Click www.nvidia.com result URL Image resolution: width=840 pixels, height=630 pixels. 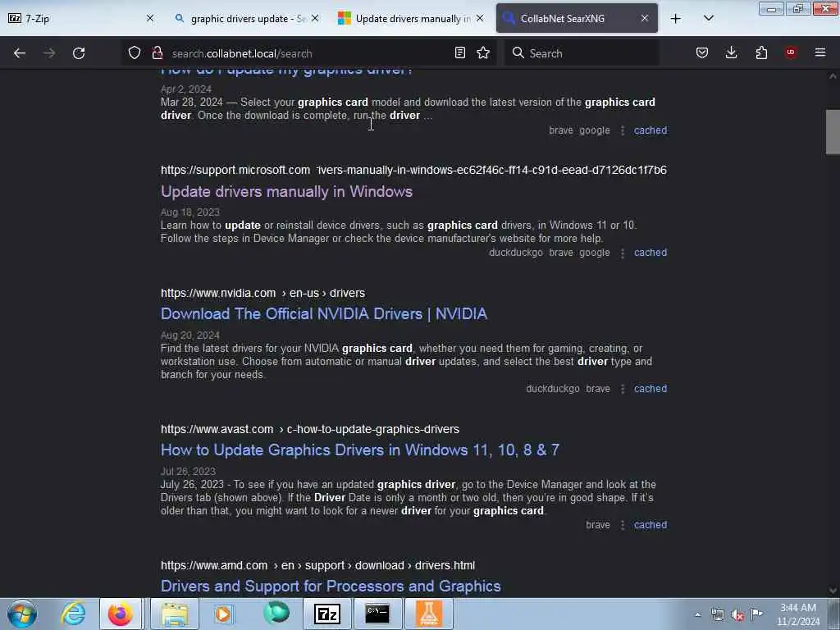(x=263, y=293)
